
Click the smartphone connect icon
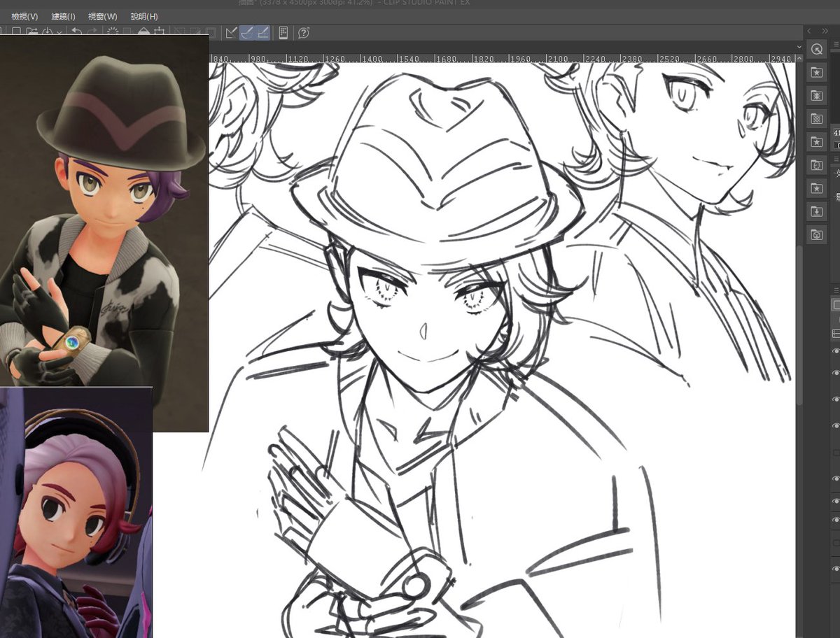[282, 32]
